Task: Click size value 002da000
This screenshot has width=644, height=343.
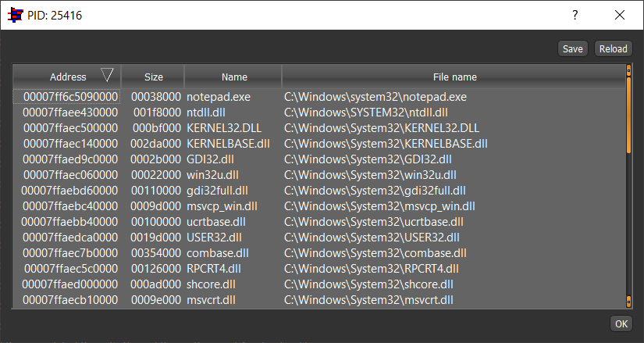Action: pyautogui.click(x=155, y=144)
